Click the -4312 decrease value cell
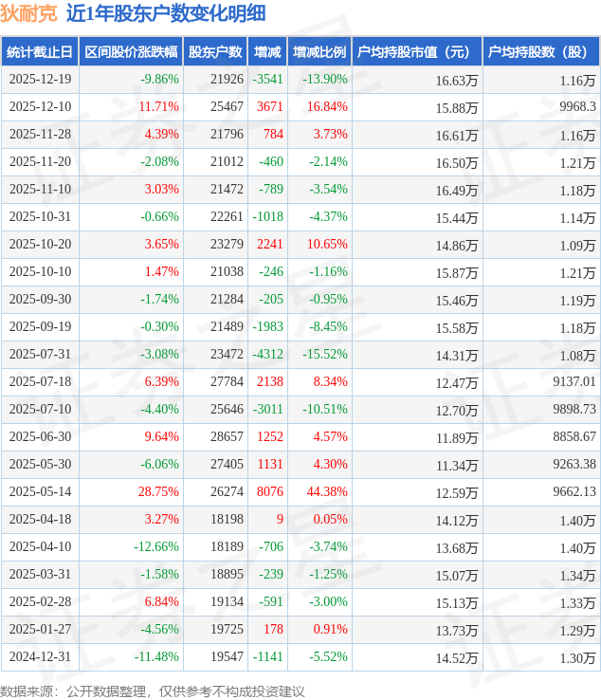The width and height of the screenshot is (601, 700). point(266,355)
